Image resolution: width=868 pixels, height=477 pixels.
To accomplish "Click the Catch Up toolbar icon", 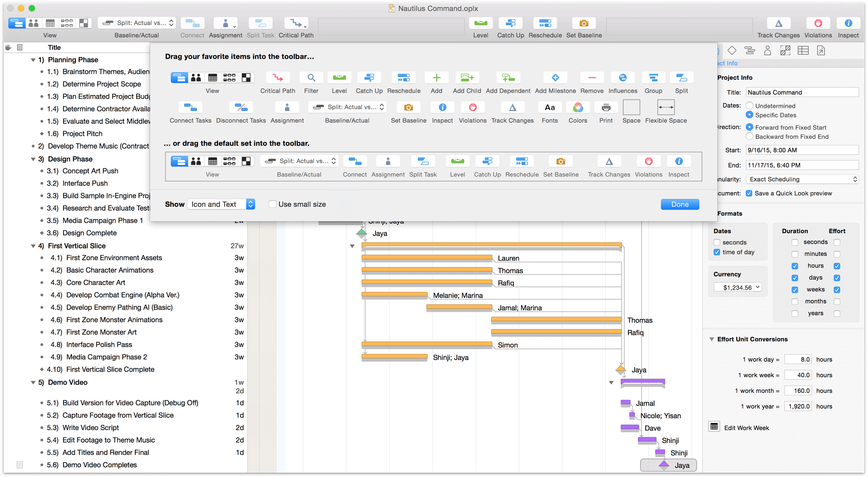I will click(x=510, y=23).
